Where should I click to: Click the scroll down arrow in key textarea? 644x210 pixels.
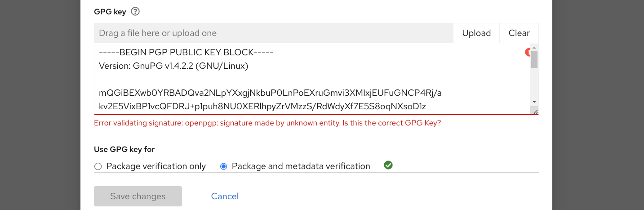click(534, 102)
